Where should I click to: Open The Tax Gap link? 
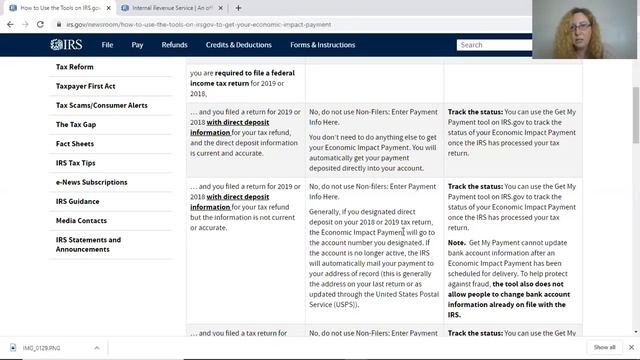[x=76, y=124]
